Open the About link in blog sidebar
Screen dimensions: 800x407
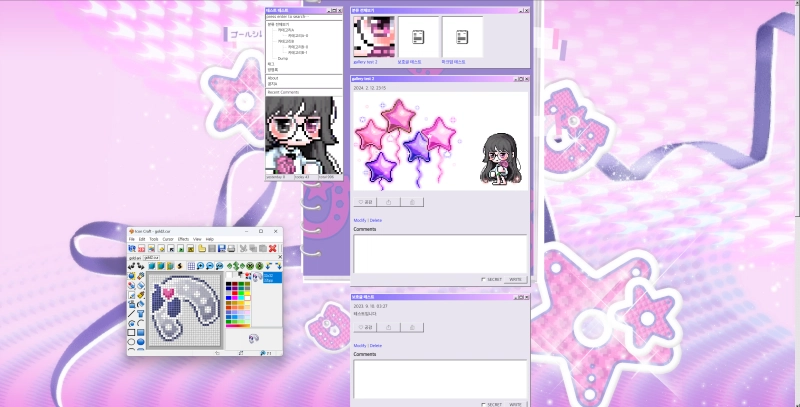(x=273, y=77)
